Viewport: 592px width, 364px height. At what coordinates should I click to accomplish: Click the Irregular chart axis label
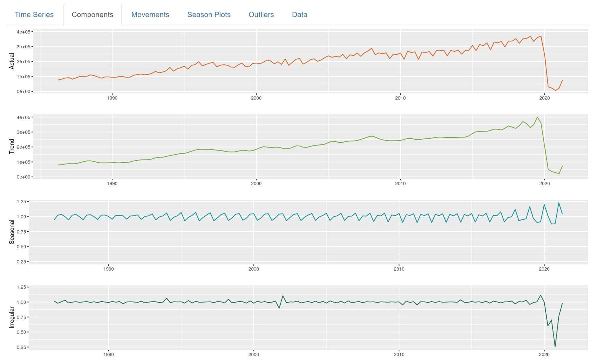(x=12, y=317)
